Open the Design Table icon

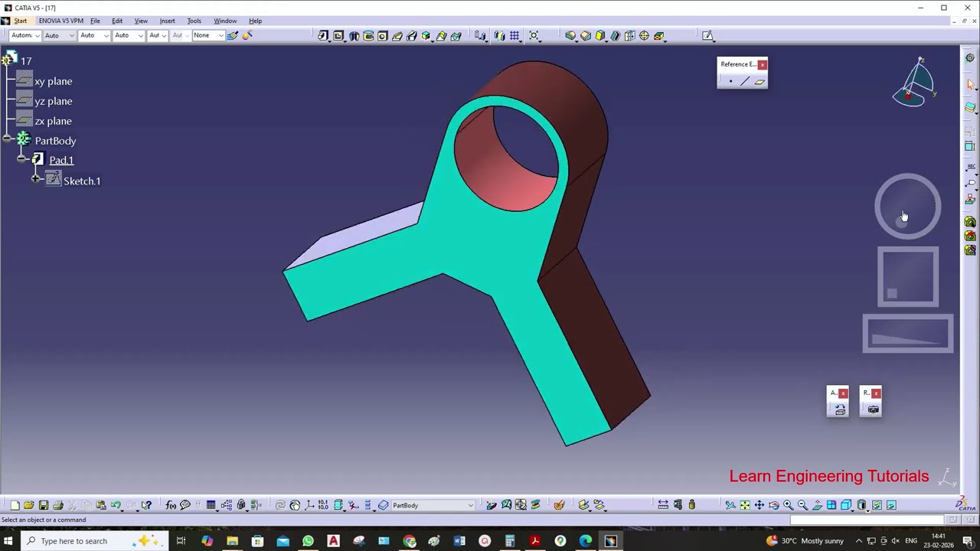[x=211, y=505]
